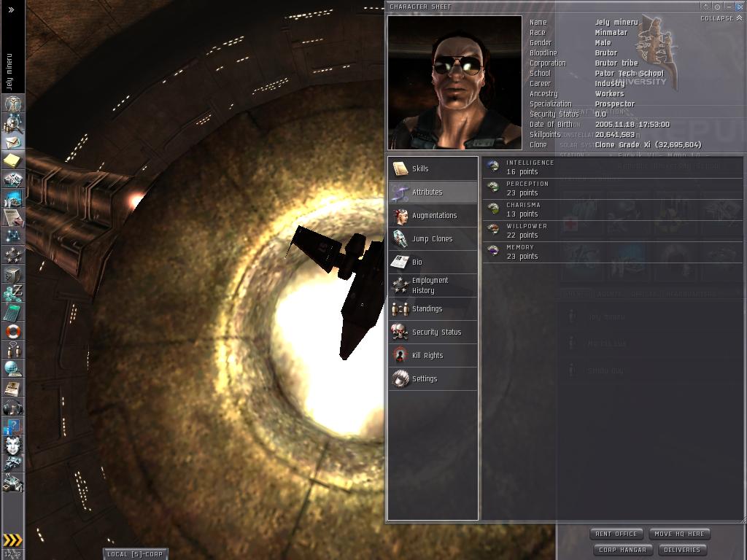Open the Kill Rights tab

point(433,355)
